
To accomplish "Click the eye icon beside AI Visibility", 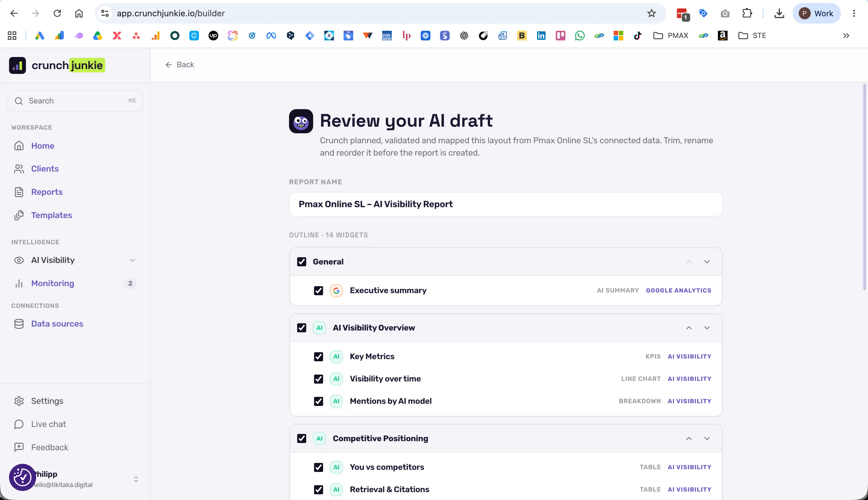I will [19, 260].
